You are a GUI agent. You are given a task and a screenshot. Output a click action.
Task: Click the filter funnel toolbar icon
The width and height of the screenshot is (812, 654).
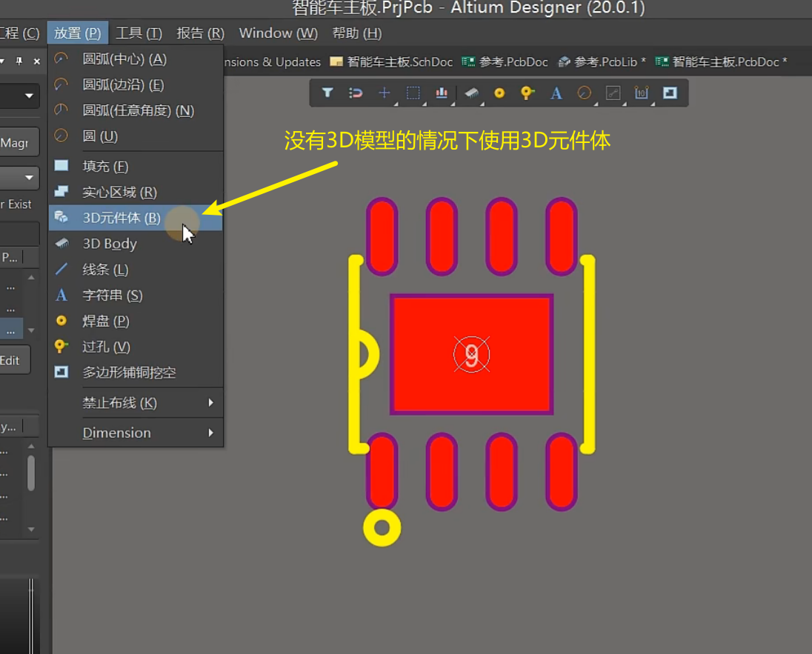click(327, 93)
